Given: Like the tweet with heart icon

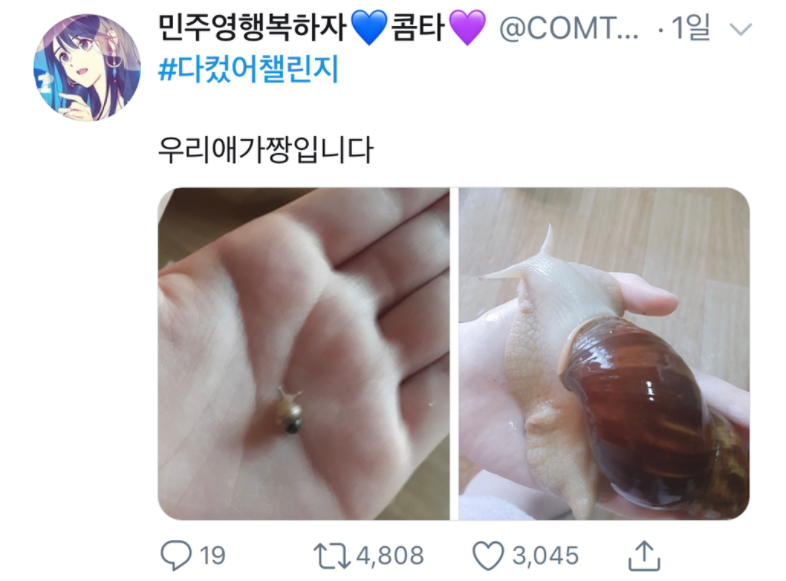Looking at the screenshot, I should pyautogui.click(x=488, y=556).
